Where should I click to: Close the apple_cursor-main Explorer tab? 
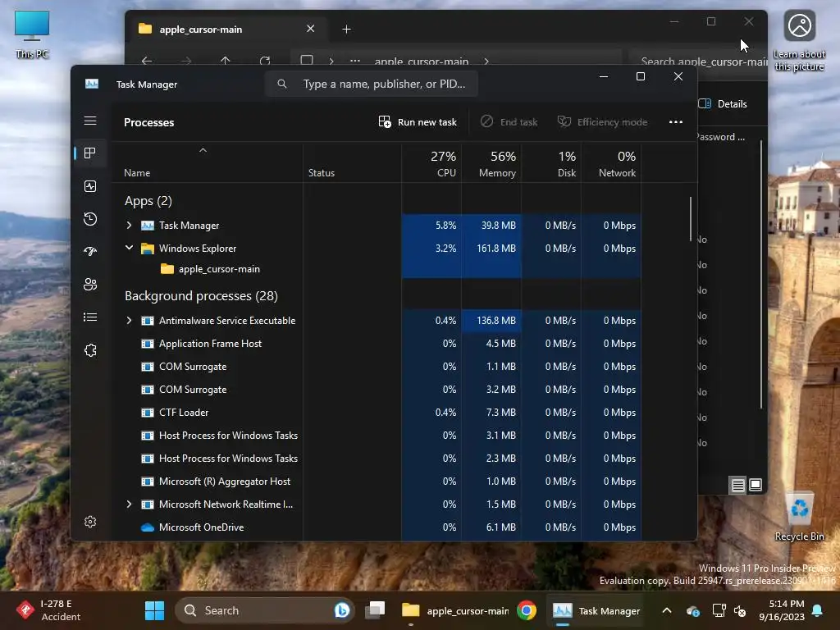(310, 29)
